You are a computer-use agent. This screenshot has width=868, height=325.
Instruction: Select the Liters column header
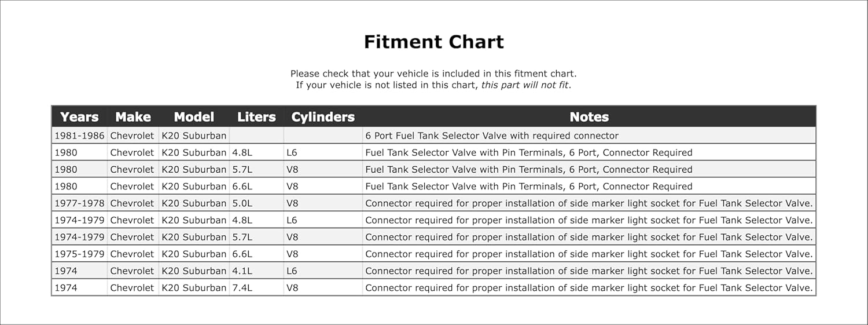[256, 117]
